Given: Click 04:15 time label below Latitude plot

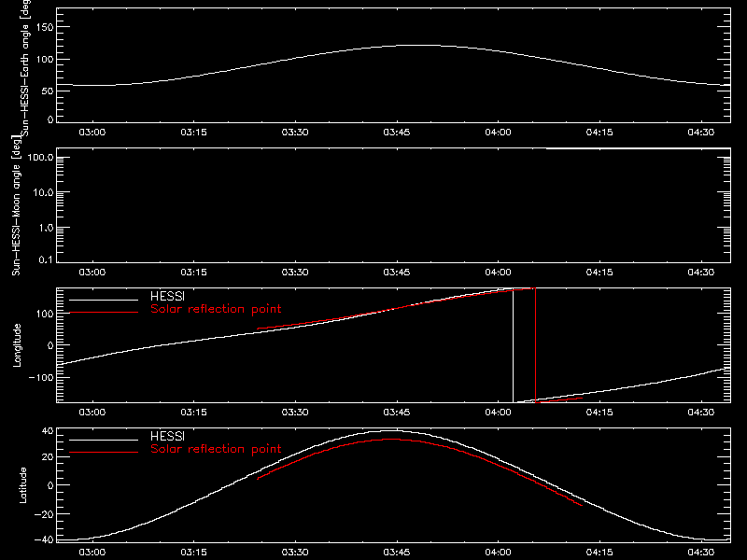Looking at the screenshot, I should point(599,553).
